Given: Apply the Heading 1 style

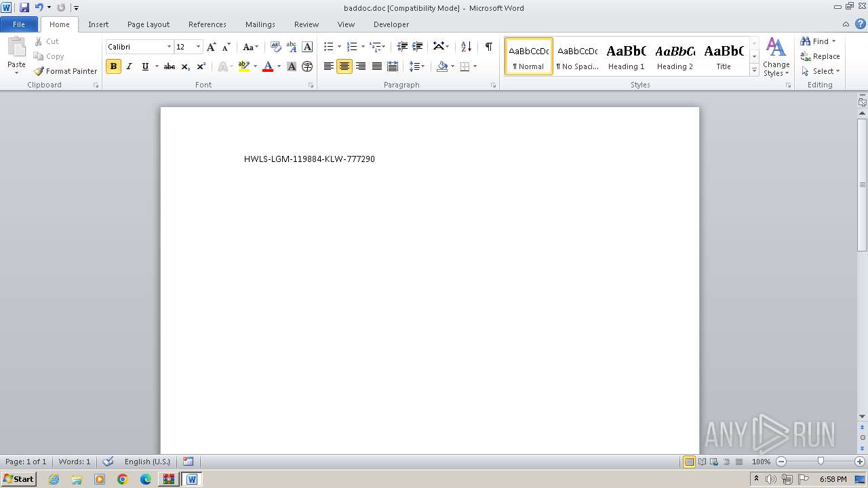Looking at the screenshot, I should 627,56.
